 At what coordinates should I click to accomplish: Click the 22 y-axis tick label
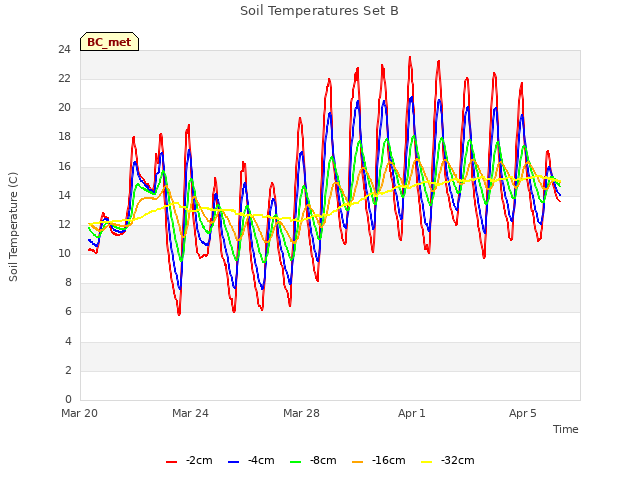click(64, 79)
